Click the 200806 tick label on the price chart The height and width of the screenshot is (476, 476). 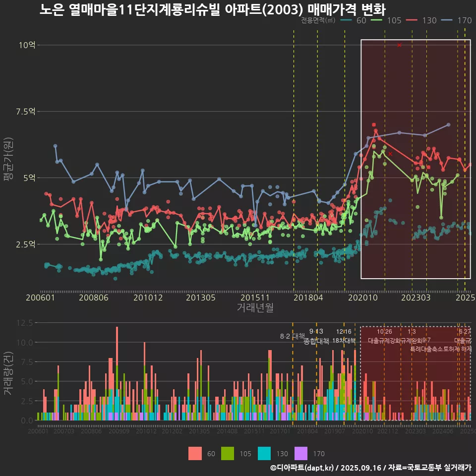click(x=94, y=297)
